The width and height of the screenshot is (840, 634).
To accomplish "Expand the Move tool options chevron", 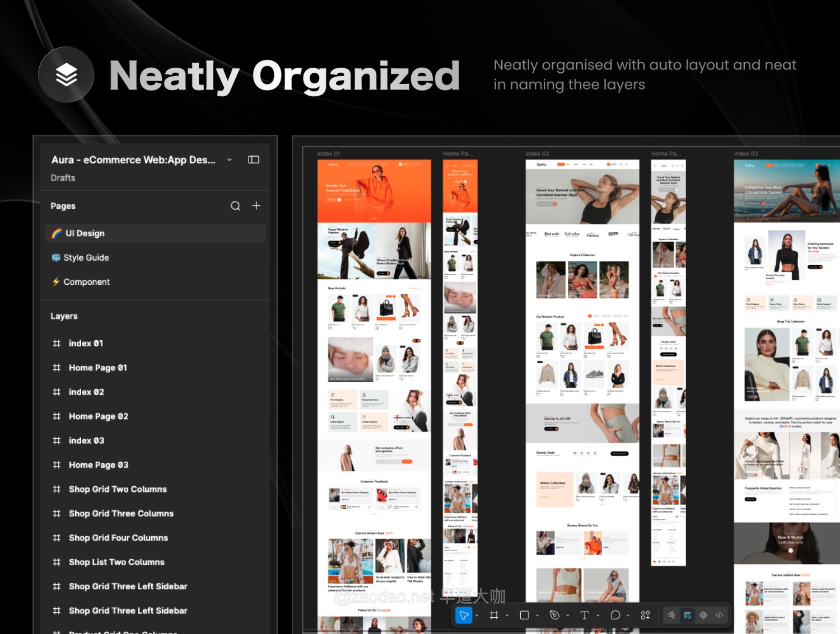I will [x=477, y=616].
